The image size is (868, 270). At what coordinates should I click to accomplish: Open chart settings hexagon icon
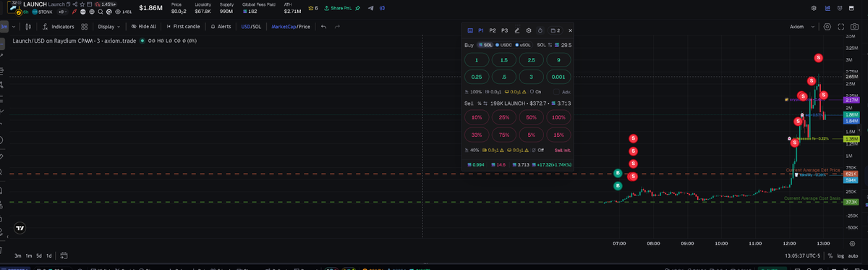(827, 26)
